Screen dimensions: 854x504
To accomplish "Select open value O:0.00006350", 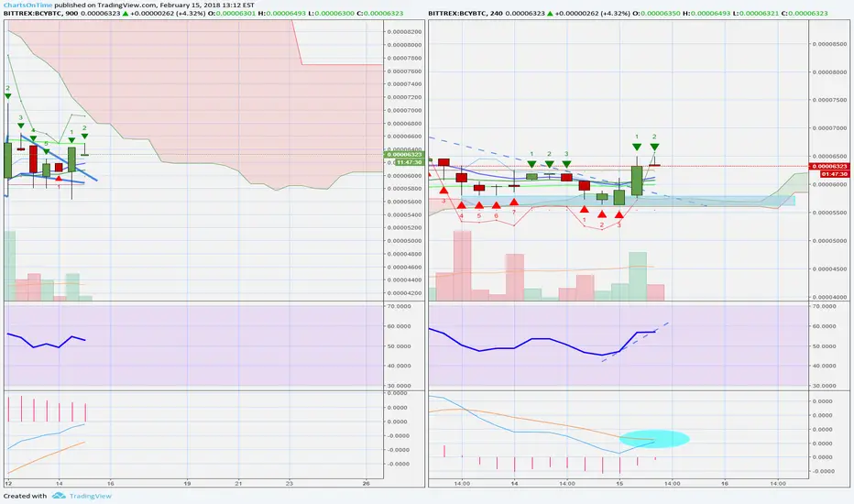I will tap(657, 13).
